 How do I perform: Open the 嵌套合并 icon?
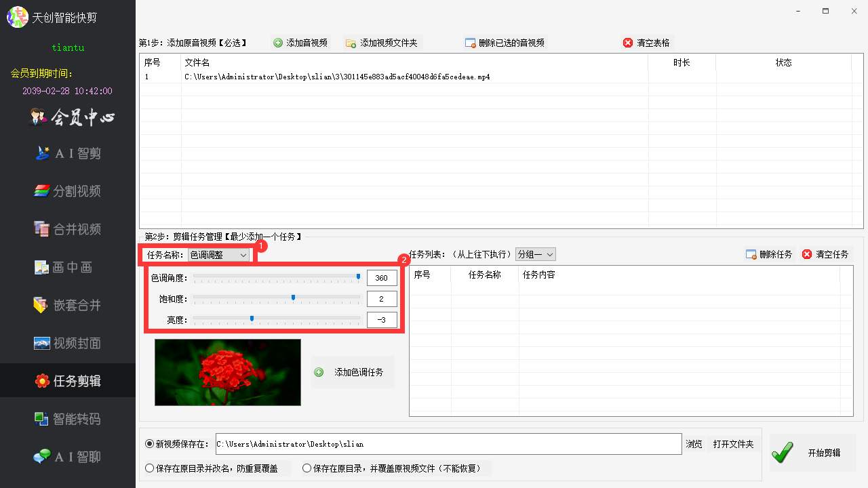(42, 305)
